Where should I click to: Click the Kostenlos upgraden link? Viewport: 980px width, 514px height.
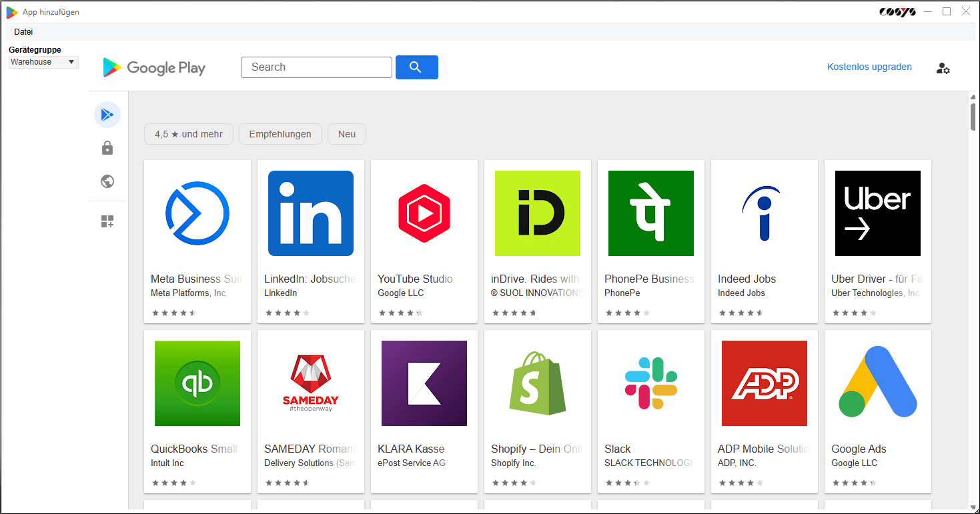pos(869,67)
